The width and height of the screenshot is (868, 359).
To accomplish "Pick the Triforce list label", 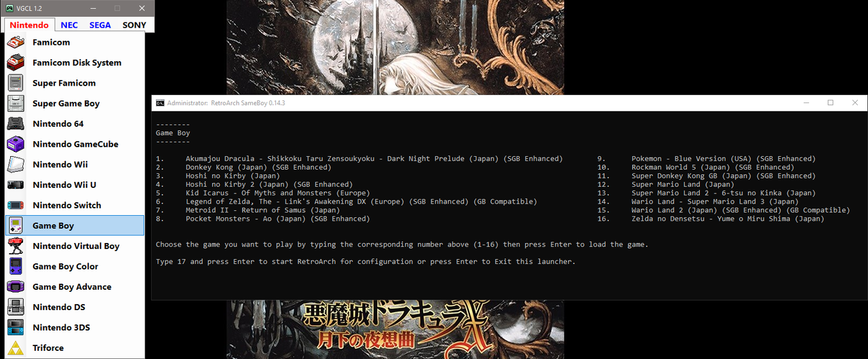I will [x=48, y=347].
